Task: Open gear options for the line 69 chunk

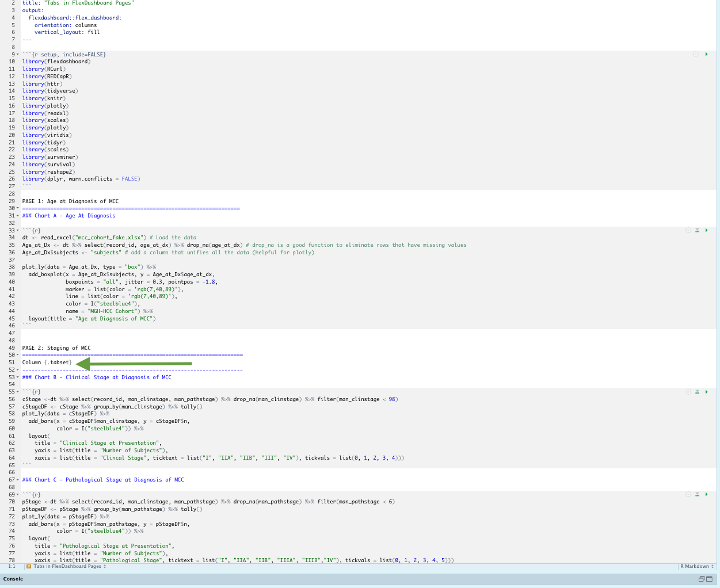Action: click(x=688, y=494)
